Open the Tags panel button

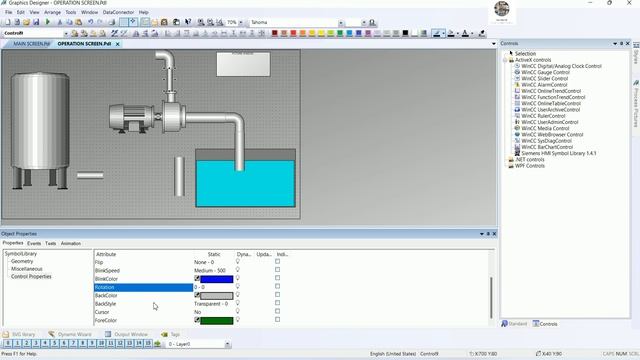[x=171, y=334]
